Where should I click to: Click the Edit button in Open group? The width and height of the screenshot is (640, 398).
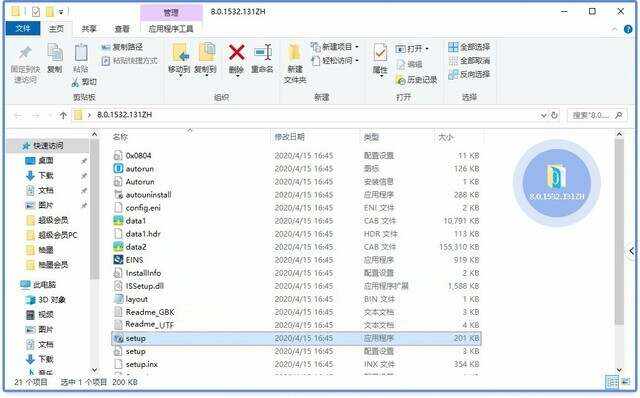click(409, 64)
